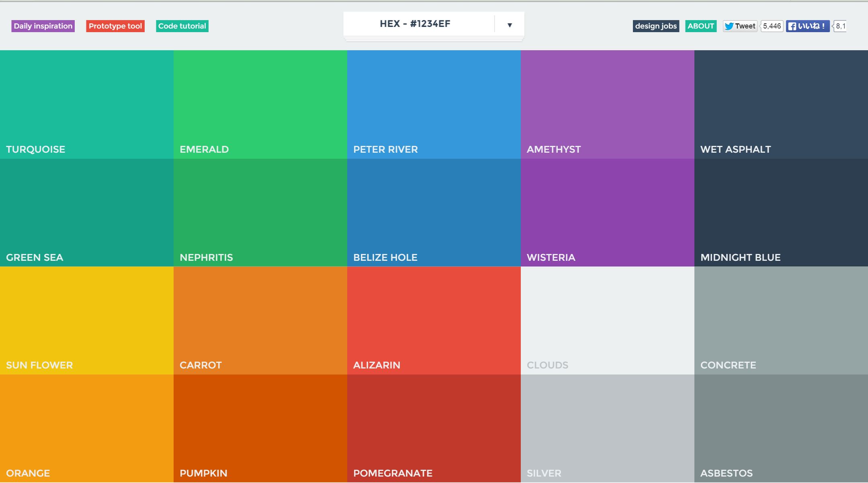Click the Facebook like icon button
Viewport: 868px width, 483px height.
point(807,26)
